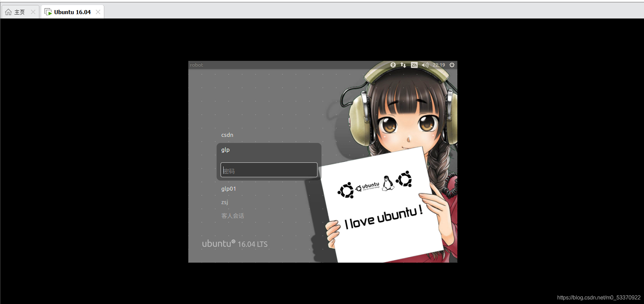Click the VM icon on Ubuntu tab
Image resolution: width=644 pixels, height=304 pixels.
pyautogui.click(x=48, y=12)
